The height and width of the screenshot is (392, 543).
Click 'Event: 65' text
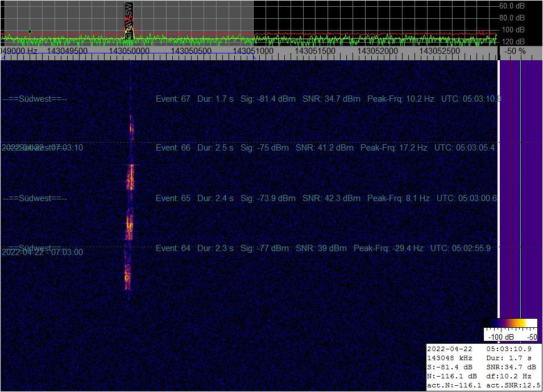pyautogui.click(x=173, y=198)
